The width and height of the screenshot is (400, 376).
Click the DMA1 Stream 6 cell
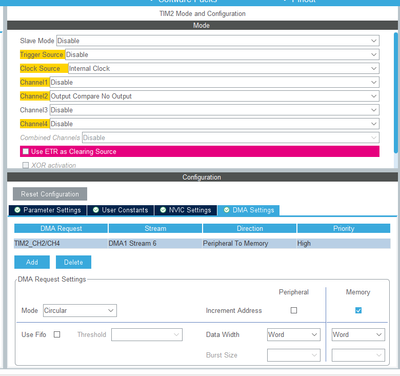155,243
